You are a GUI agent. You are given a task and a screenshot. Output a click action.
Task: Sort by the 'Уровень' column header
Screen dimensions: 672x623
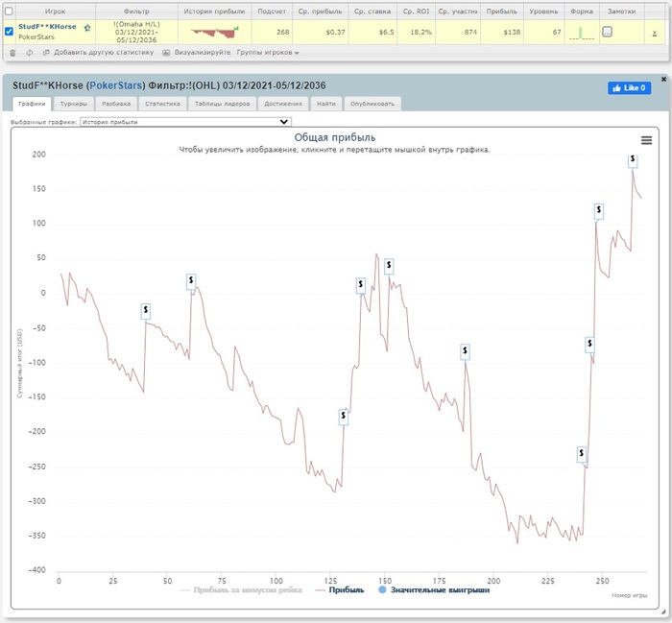point(543,12)
